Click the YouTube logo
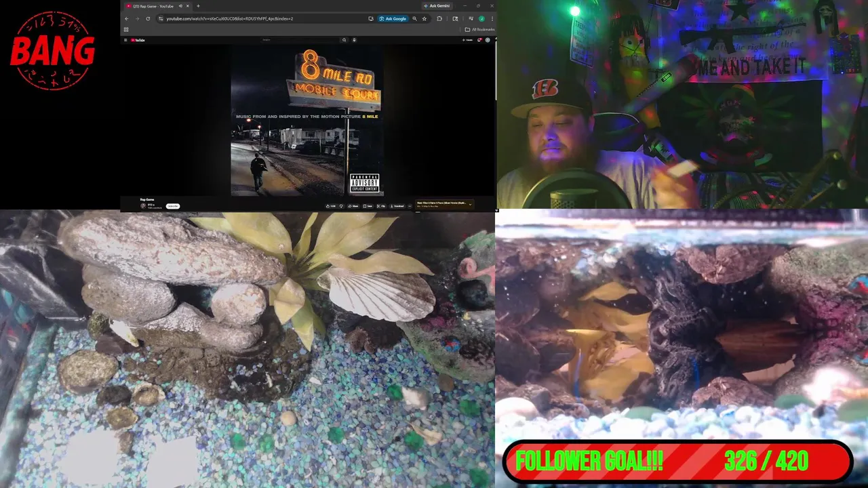Viewport: 868px width, 488px height. click(x=138, y=40)
